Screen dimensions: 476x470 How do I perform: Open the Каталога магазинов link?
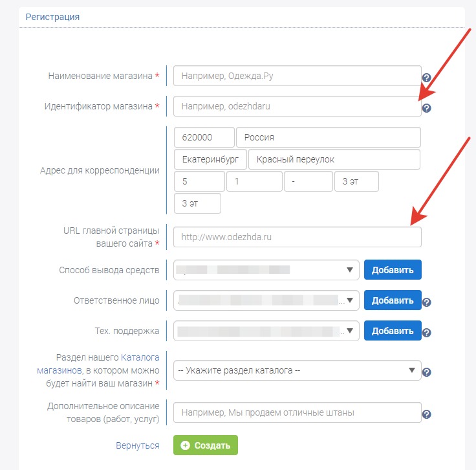click(x=98, y=364)
